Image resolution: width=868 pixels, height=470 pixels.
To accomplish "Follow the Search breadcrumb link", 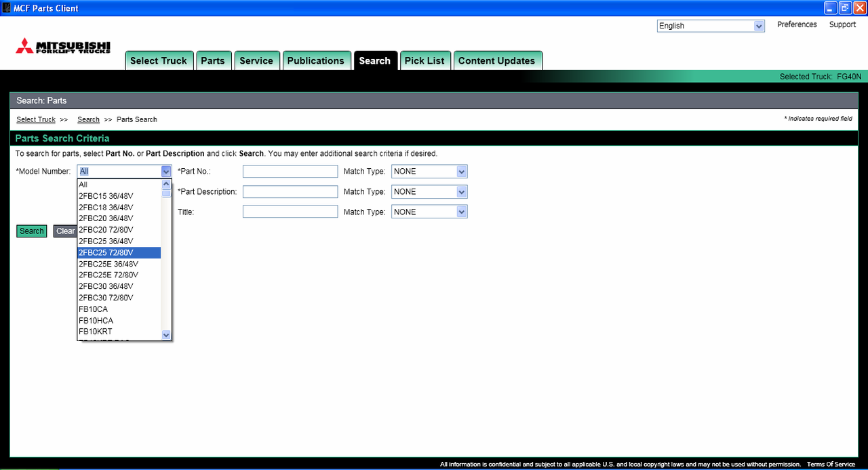I will [x=88, y=119].
